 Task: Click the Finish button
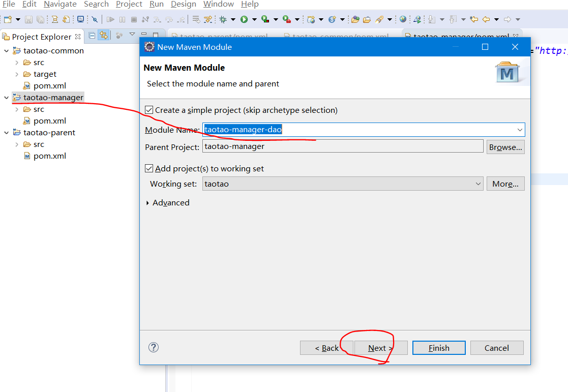pyautogui.click(x=439, y=348)
